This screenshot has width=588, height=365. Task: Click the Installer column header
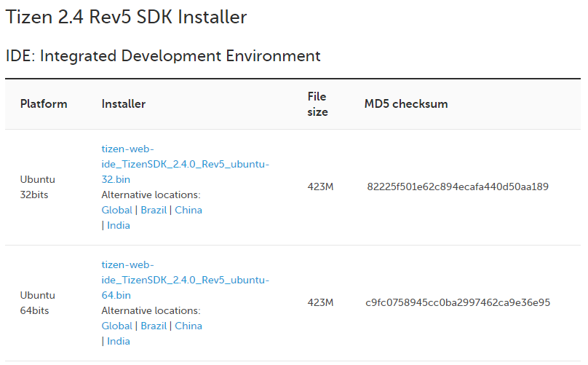124,103
